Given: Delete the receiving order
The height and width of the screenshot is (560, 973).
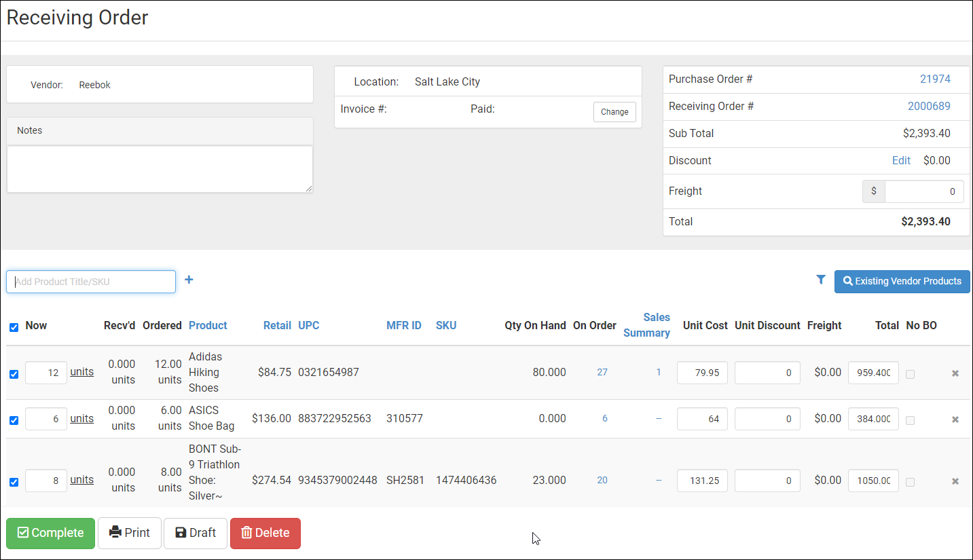Looking at the screenshot, I should pyautogui.click(x=265, y=533).
